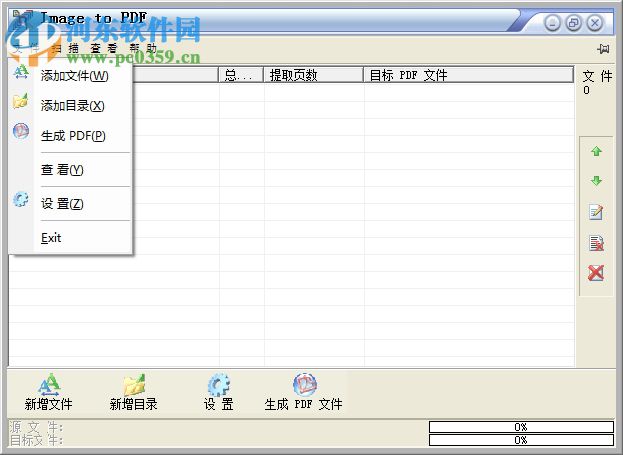This screenshot has height=455, width=623.
Task: Move item up with green up arrow
Action: pos(596,151)
